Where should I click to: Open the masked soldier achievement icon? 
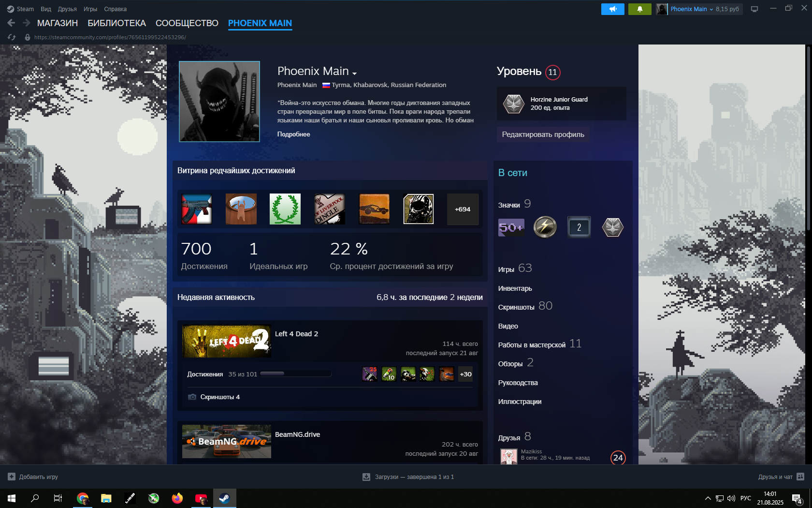(419, 209)
